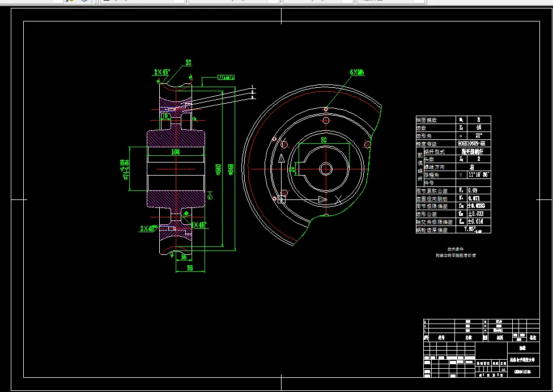Select the 80 dimension in the front view
The height and width of the screenshot is (392, 553).
324,140
